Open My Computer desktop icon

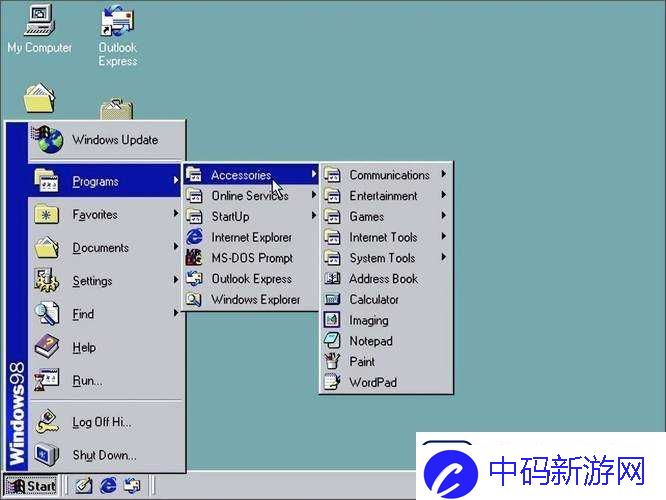pyautogui.click(x=39, y=21)
